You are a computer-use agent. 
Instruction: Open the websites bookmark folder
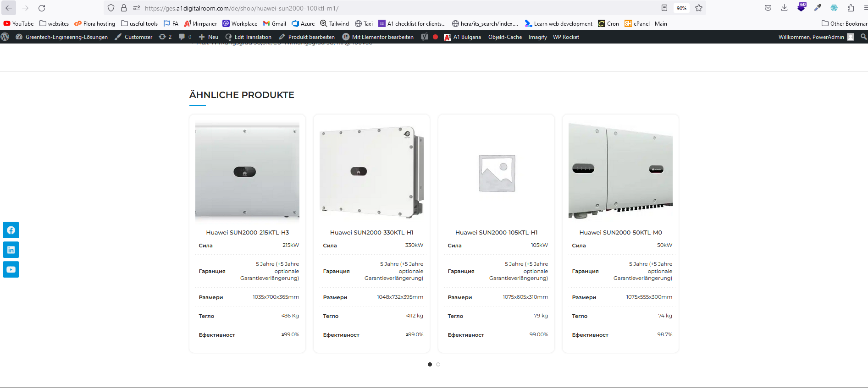54,23
